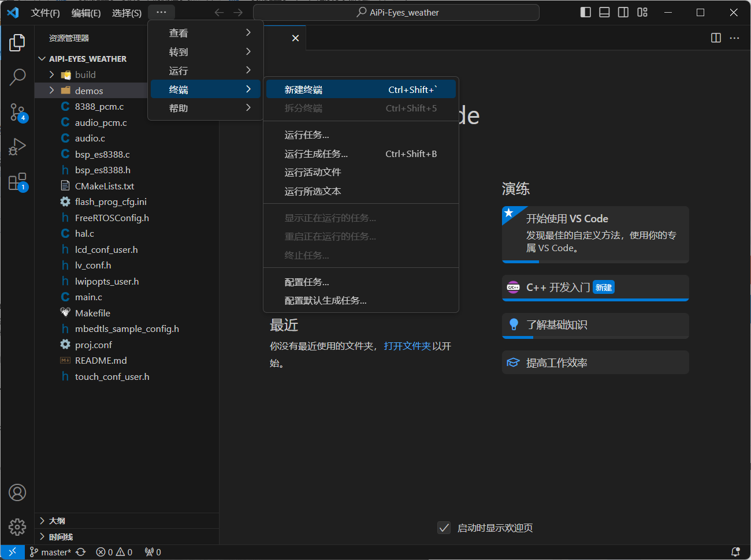Open C++ 开发入门 walkthrough
751x560 pixels.
[x=596, y=288]
